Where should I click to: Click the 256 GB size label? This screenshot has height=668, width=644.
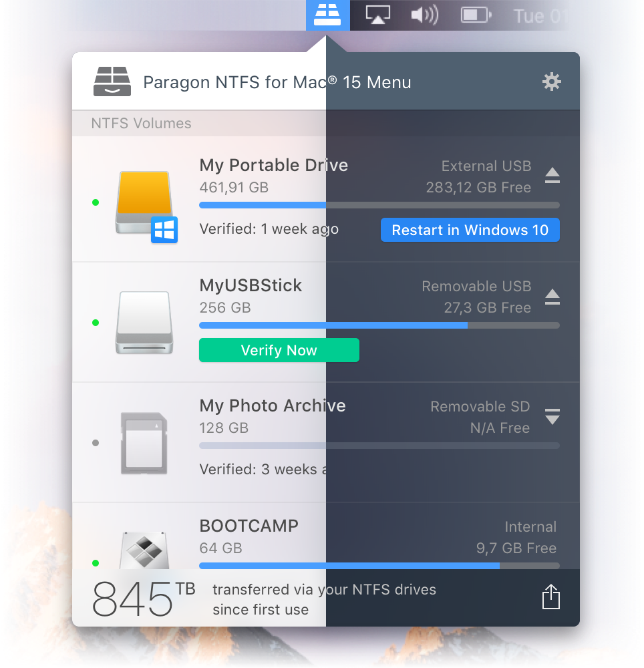tap(225, 307)
